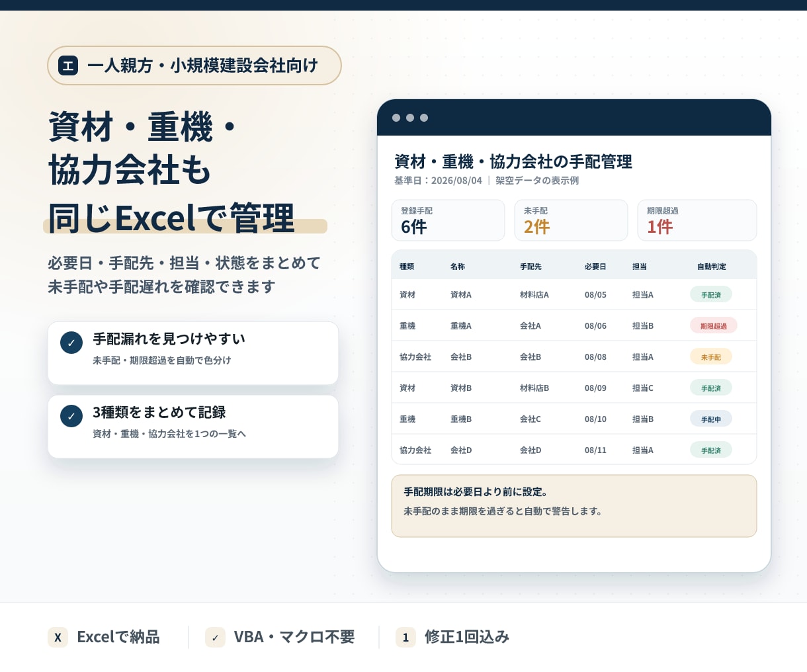
Task: Click the VBA・マクロ不要 footer label
Action: click(x=294, y=637)
